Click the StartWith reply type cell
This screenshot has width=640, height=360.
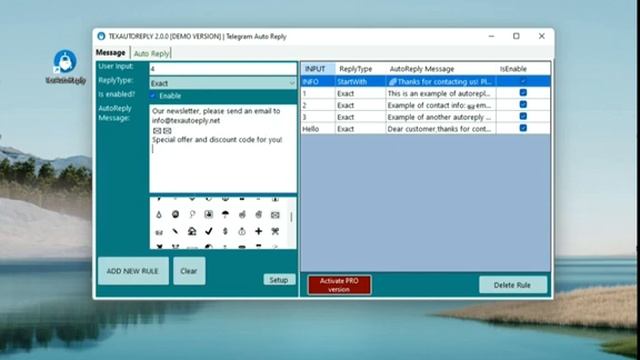360,82
